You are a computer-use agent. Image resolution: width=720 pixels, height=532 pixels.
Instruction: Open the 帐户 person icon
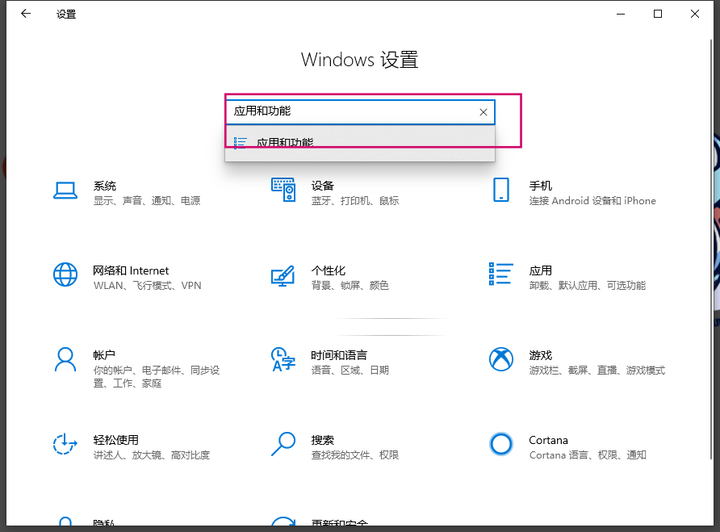65,359
